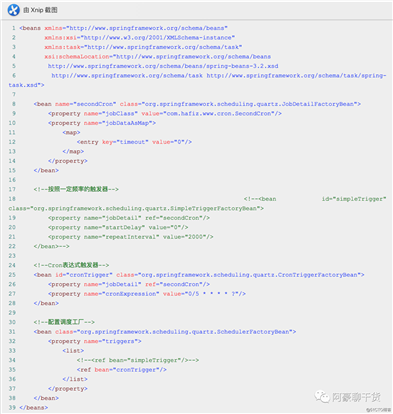393x414 pixels.
Task: Select line 19 jobDetail property in commented block
Action: tap(129, 218)
